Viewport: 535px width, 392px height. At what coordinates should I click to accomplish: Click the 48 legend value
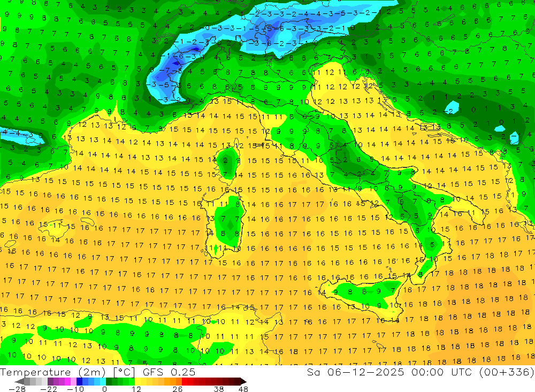click(243, 389)
